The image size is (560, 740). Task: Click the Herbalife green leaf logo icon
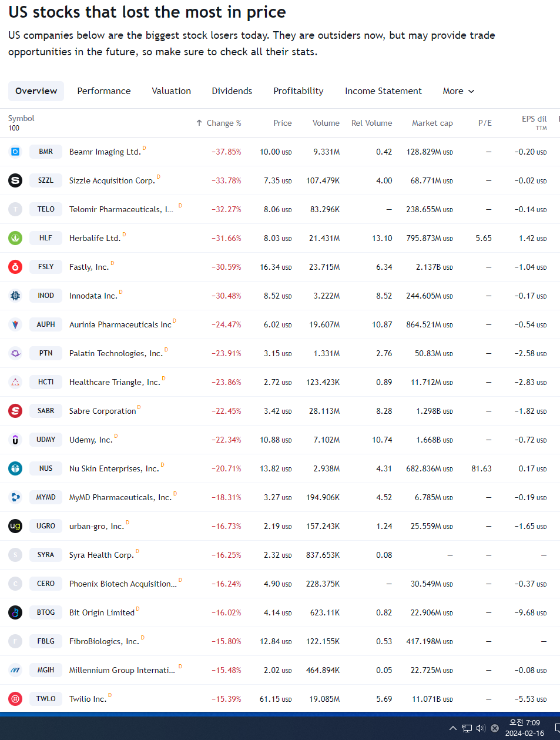(15, 238)
